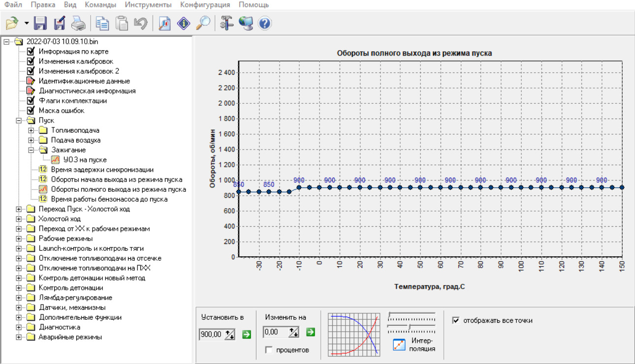Collapse the 'Зажигание' folder
The width and height of the screenshot is (635, 364).
(31, 150)
